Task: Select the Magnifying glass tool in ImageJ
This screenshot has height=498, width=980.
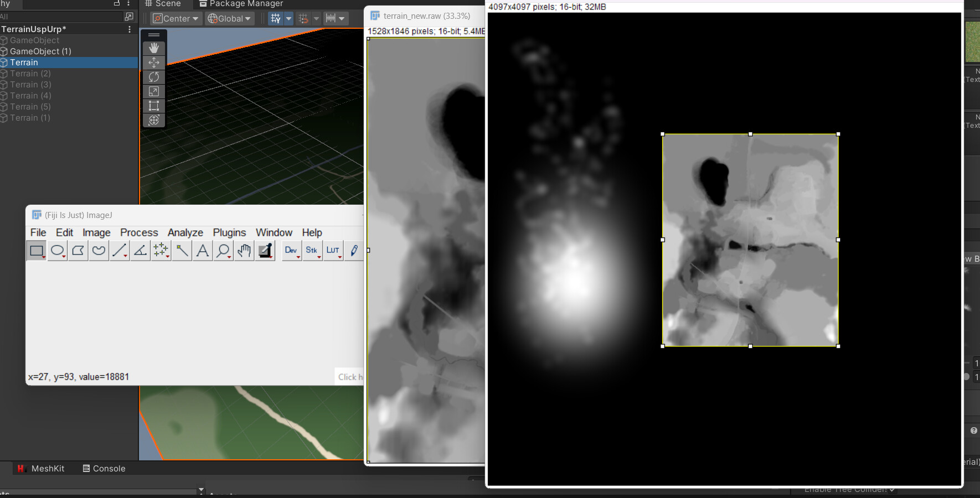Action: click(223, 251)
